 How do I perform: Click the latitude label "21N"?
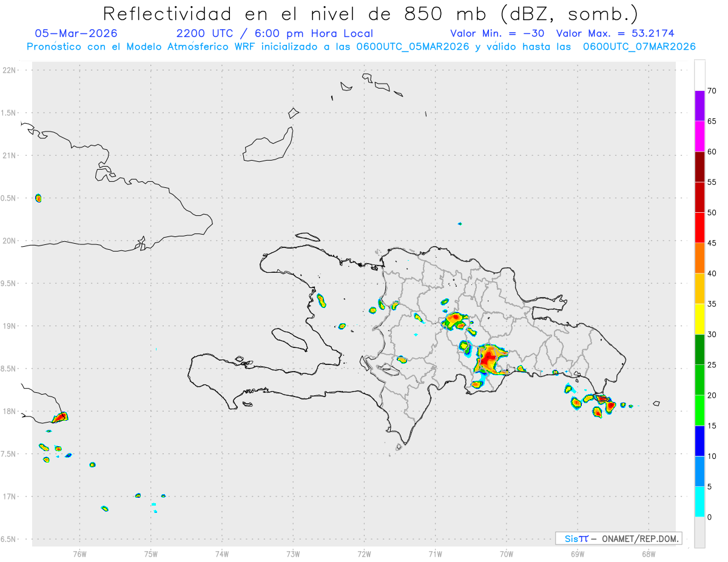tap(10, 155)
